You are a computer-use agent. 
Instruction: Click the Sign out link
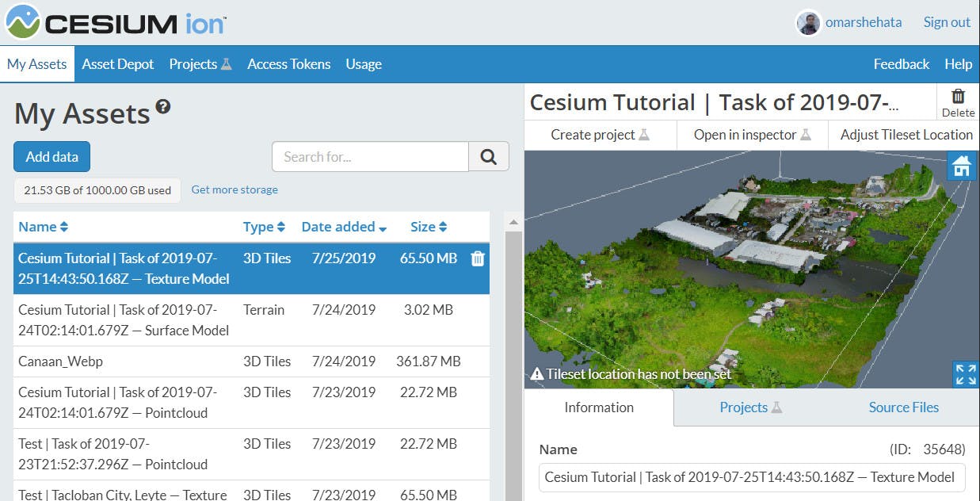(x=947, y=22)
